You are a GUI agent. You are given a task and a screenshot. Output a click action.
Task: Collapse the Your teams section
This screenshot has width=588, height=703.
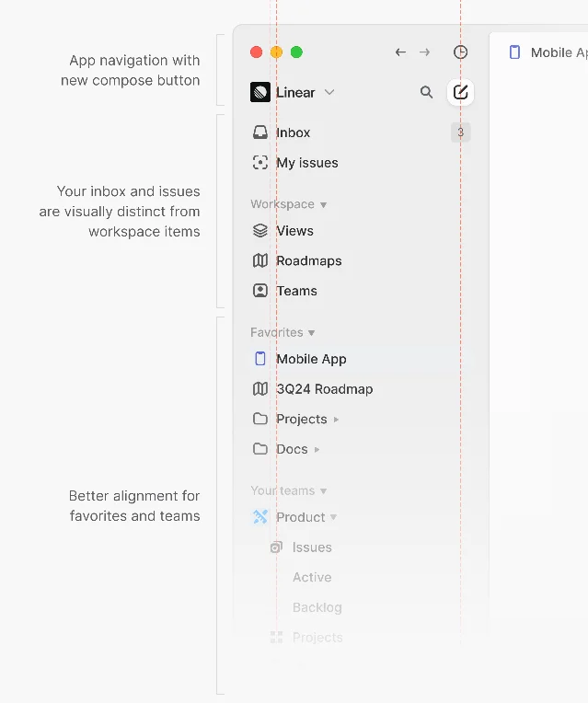pyautogui.click(x=323, y=491)
